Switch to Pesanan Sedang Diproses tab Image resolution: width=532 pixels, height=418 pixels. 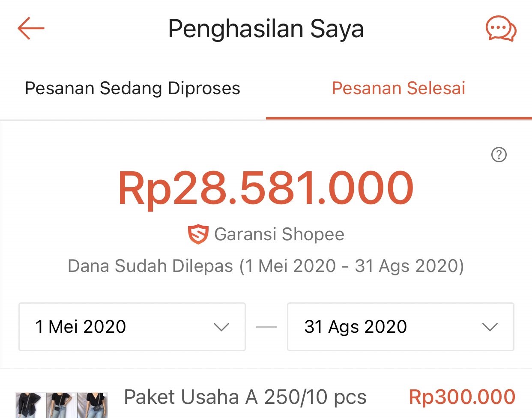(133, 88)
